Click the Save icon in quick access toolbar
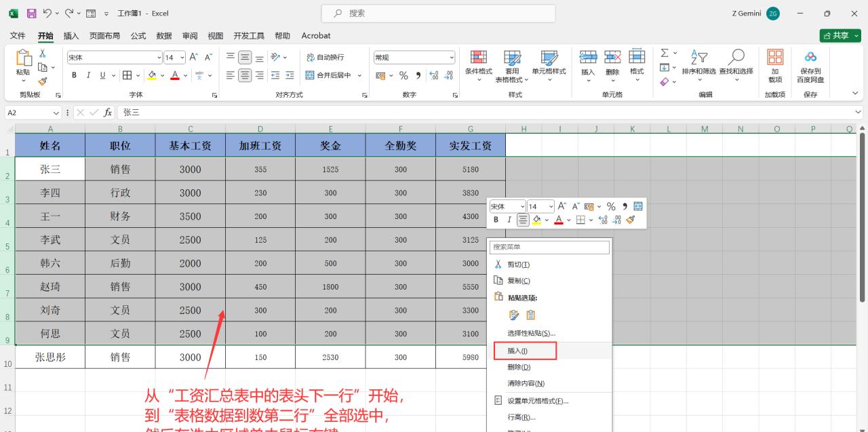868x432 pixels. [31, 13]
